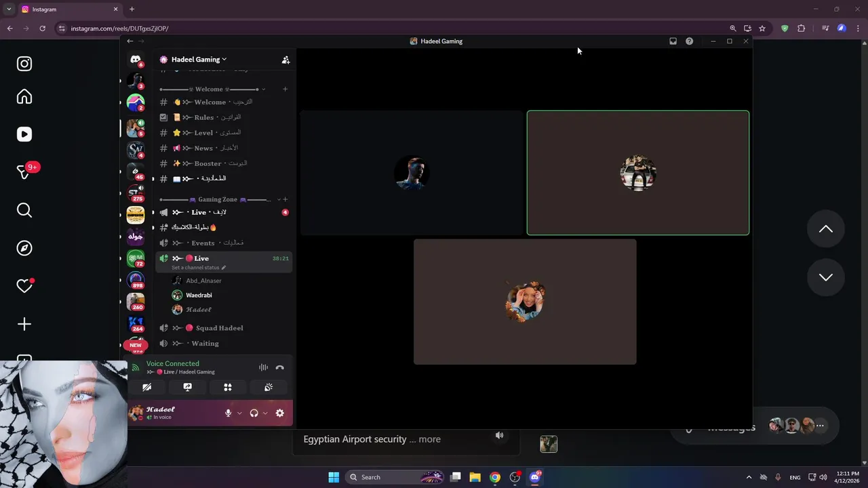Open the NEW unread servers indicator
Viewport: 868px width, 488px height.
pos(136,345)
